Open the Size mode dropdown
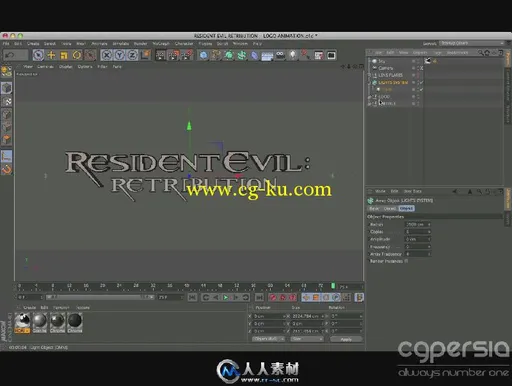The width and height of the screenshot is (512, 386). pyautogui.click(x=307, y=339)
